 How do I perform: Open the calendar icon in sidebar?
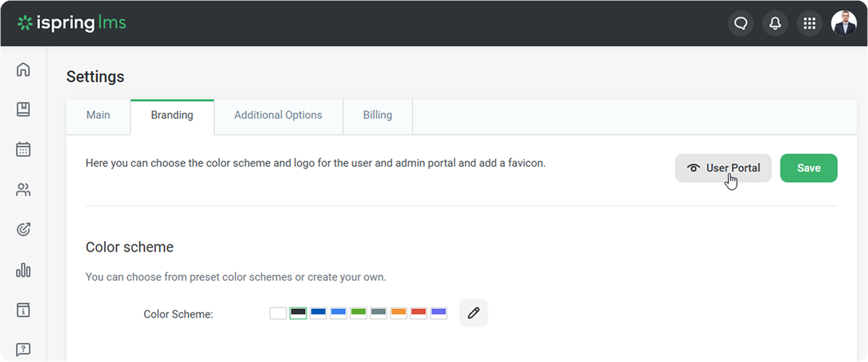pyautogui.click(x=23, y=149)
